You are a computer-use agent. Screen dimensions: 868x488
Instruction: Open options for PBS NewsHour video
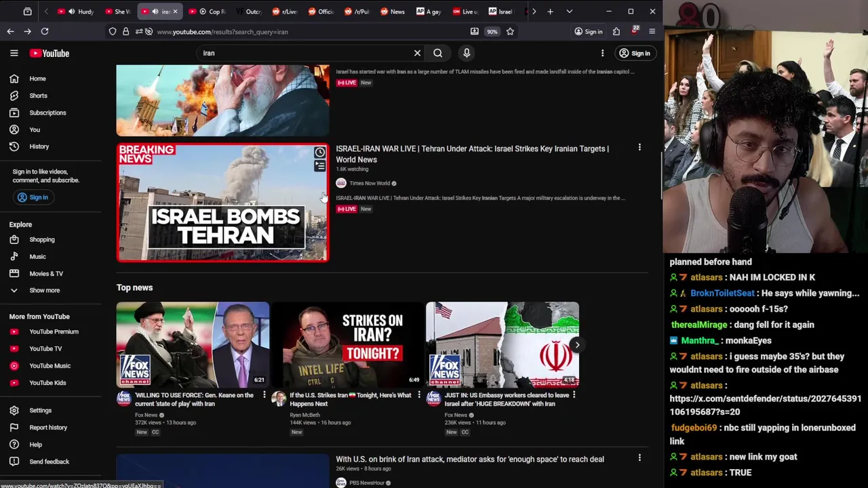click(x=639, y=458)
